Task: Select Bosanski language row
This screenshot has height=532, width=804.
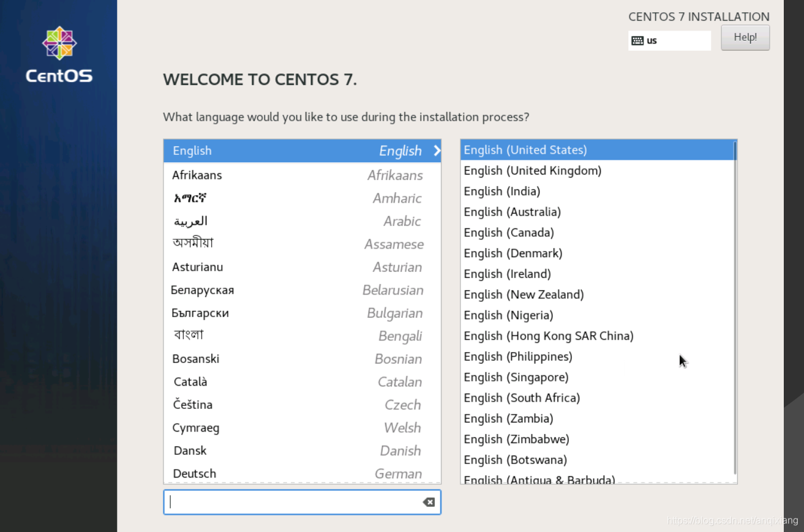Action: pyautogui.click(x=302, y=359)
